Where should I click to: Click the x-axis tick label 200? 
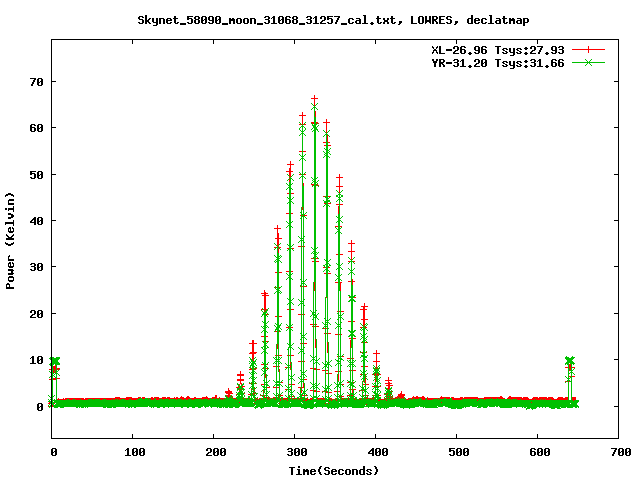click(216, 452)
